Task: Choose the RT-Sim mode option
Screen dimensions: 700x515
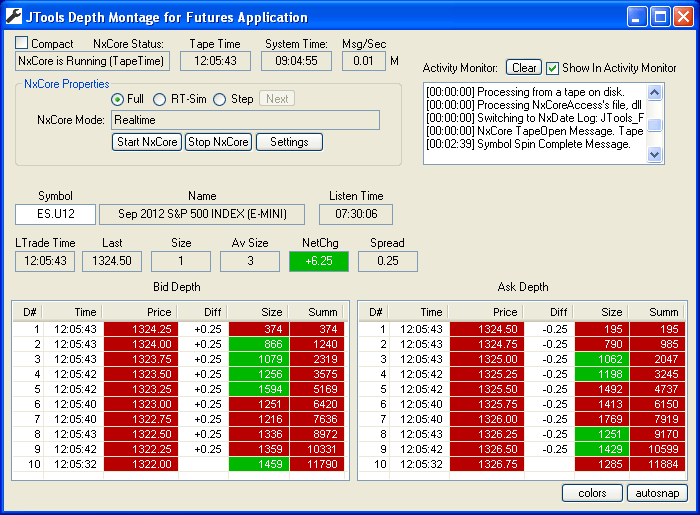Action: pyautogui.click(x=160, y=99)
